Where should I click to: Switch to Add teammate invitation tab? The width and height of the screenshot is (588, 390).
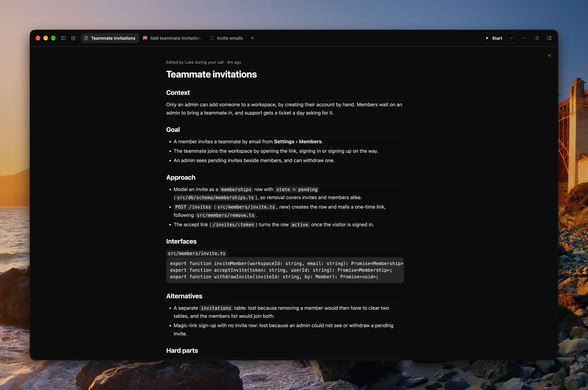click(x=172, y=38)
